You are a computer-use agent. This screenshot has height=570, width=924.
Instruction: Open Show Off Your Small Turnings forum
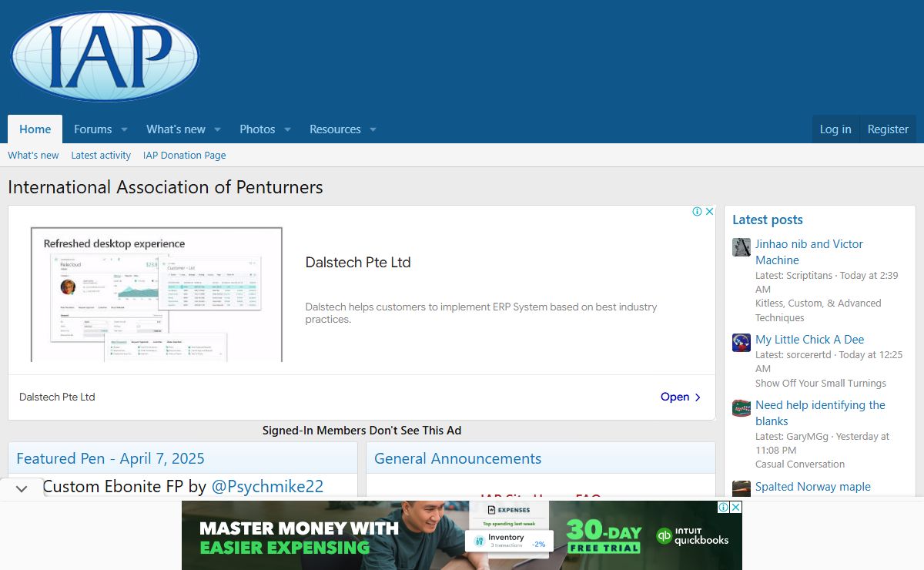(x=821, y=383)
